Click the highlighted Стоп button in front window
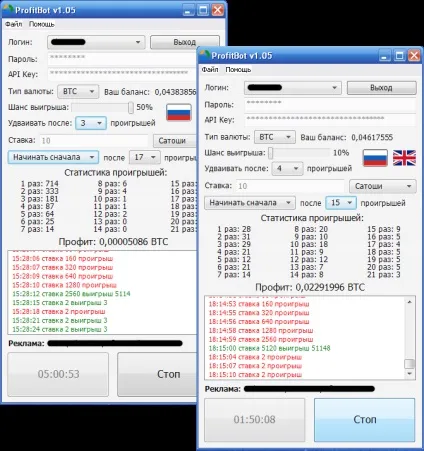 tap(365, 419)
